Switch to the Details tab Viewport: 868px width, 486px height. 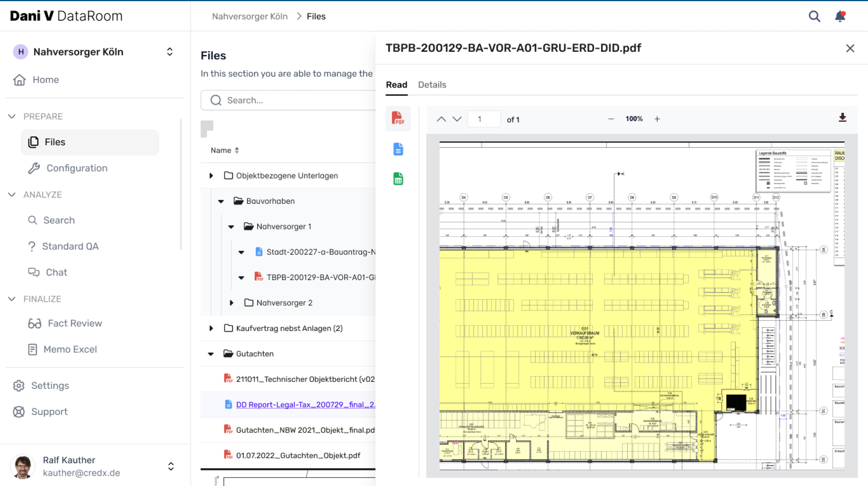[432, 85]
